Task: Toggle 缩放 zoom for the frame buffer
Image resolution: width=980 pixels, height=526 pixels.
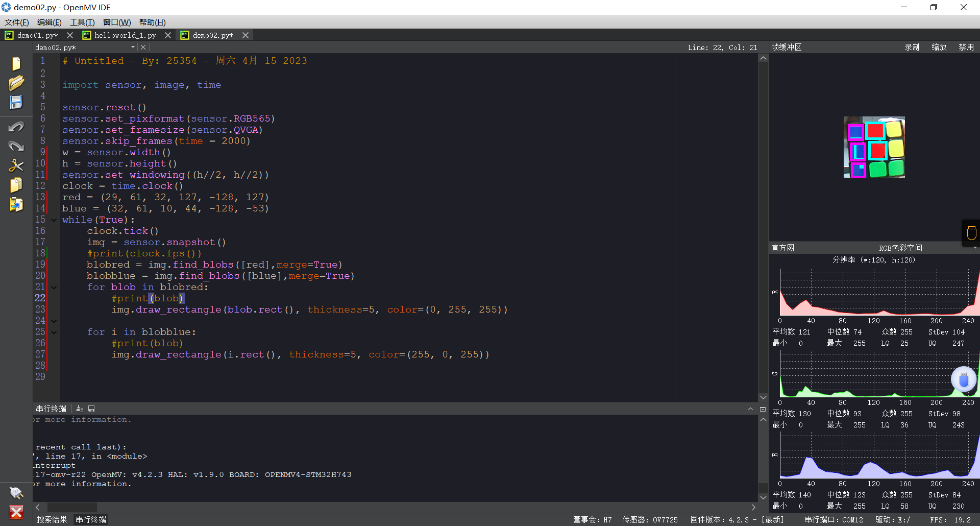Action: (939, 47)
